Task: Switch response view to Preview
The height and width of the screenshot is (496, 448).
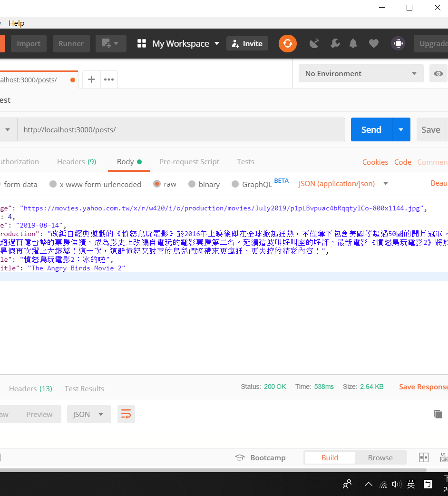Action: pos(39,415)
